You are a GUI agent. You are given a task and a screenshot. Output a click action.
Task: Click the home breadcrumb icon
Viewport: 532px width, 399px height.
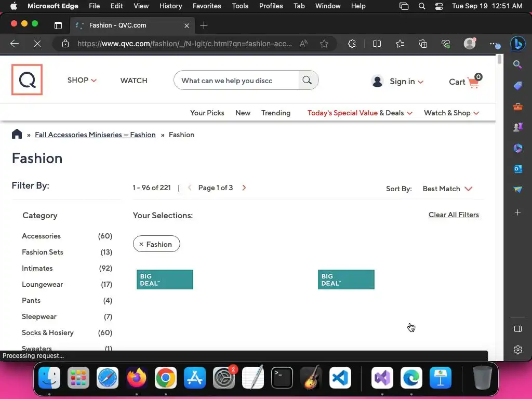point(17,135)
